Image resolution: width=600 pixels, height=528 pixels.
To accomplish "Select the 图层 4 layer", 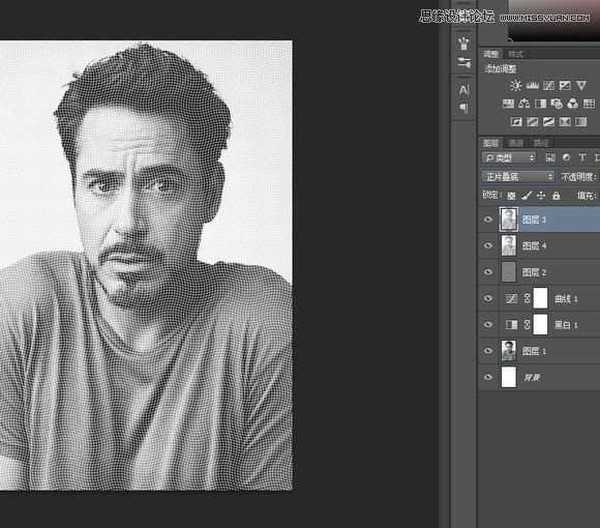I will tap(540, 245).
